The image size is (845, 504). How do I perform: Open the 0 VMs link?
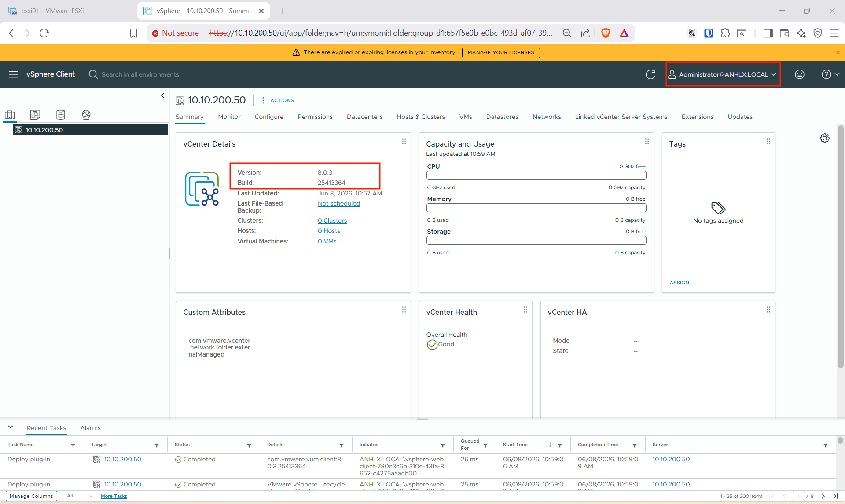[327, 241]
